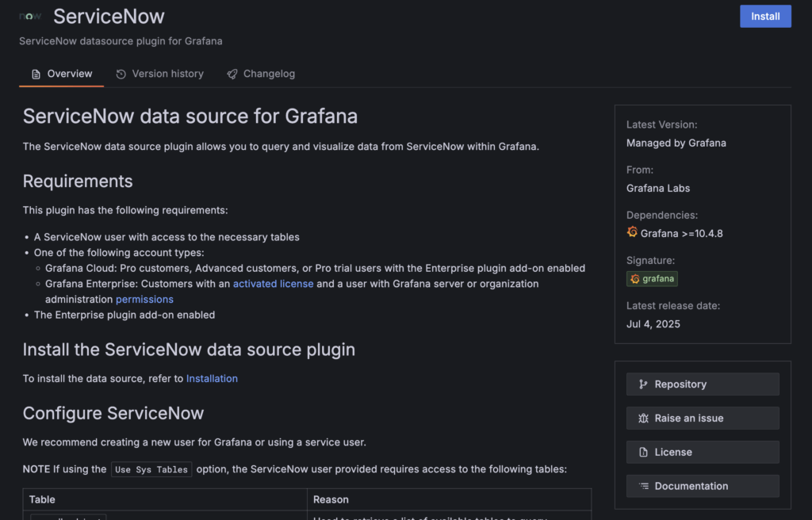Click the Installation link

pos(212,378)
